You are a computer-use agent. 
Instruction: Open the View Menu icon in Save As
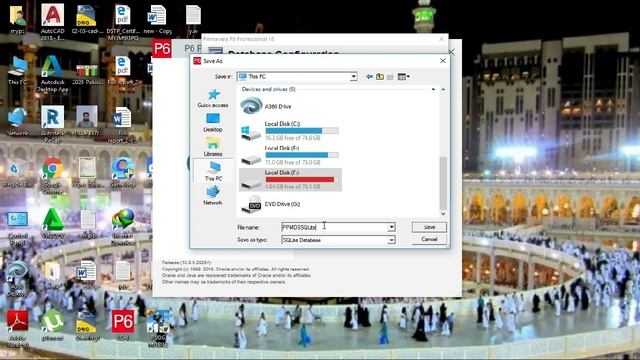(403, 77)
